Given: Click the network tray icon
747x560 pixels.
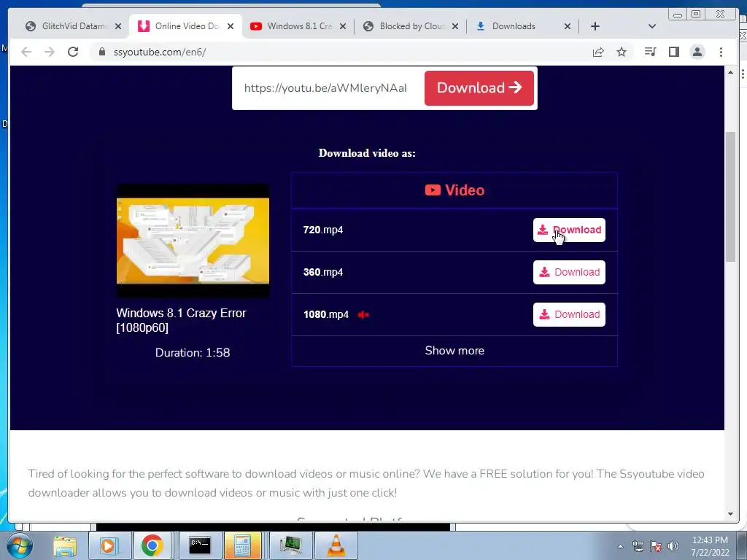Looking at the screenshot, I should coord(638,546).
